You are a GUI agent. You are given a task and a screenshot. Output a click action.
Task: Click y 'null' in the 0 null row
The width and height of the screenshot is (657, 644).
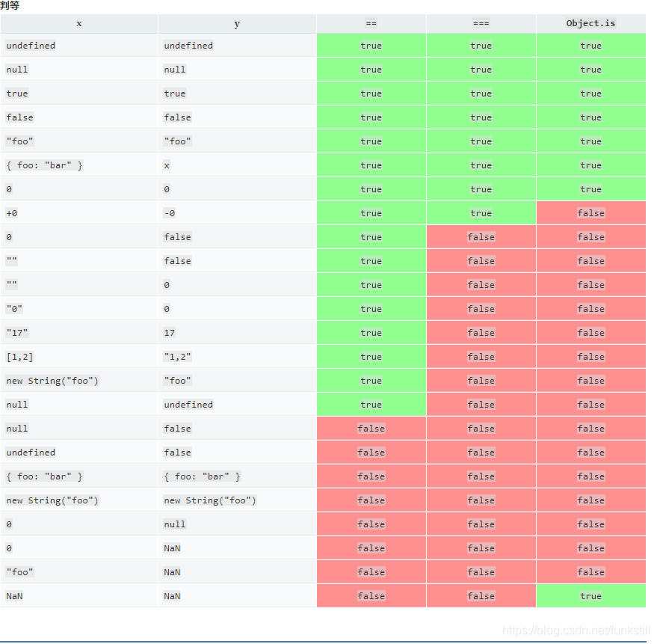tap(175, 524)
